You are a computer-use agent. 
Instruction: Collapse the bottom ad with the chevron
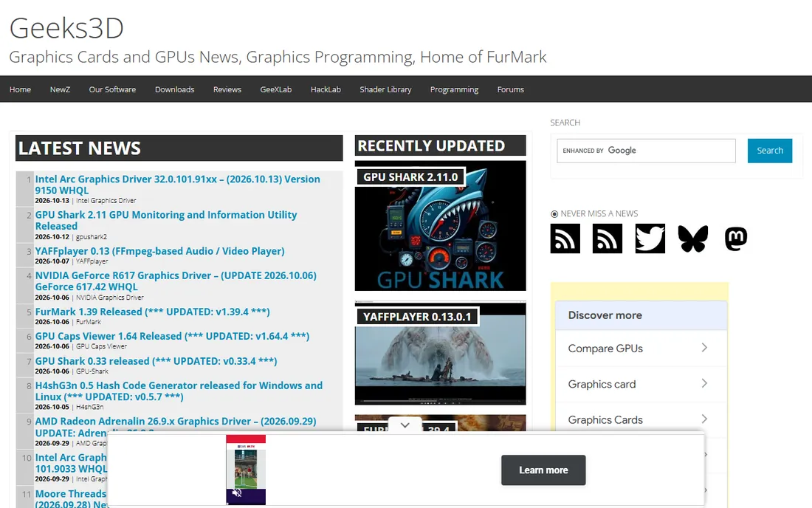(x=405, y=425)
